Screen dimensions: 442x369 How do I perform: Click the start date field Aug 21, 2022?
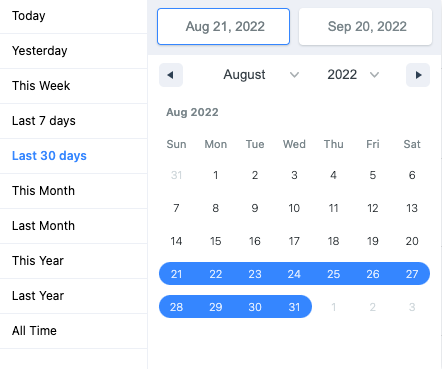click(x=223, y=26)
